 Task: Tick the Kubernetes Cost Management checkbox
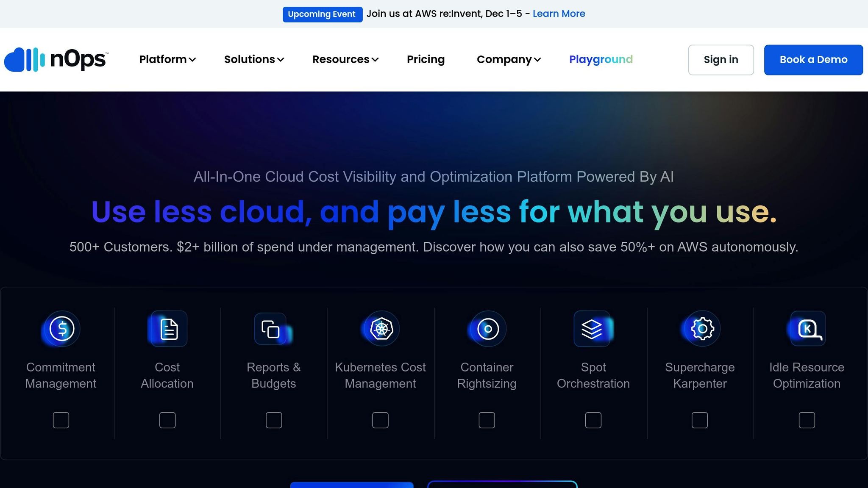380,420
